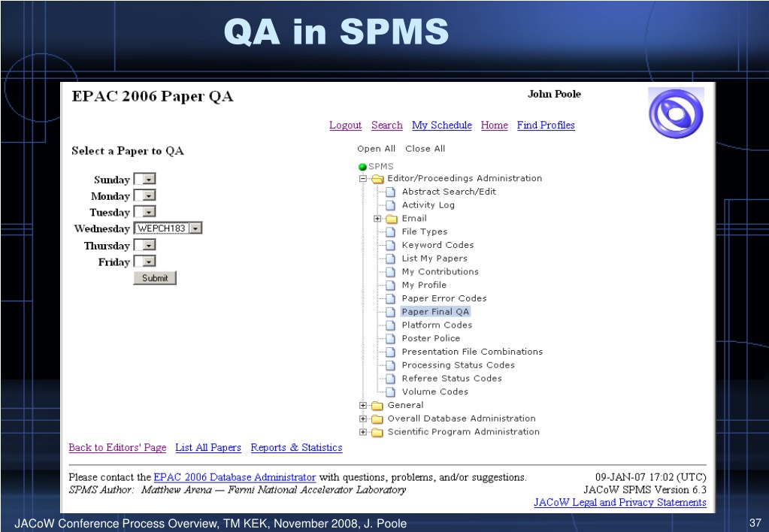Click the Scientific Program Administration folder icon
The width and height of the screenshot is (769, 532).
tap(377, 432)
